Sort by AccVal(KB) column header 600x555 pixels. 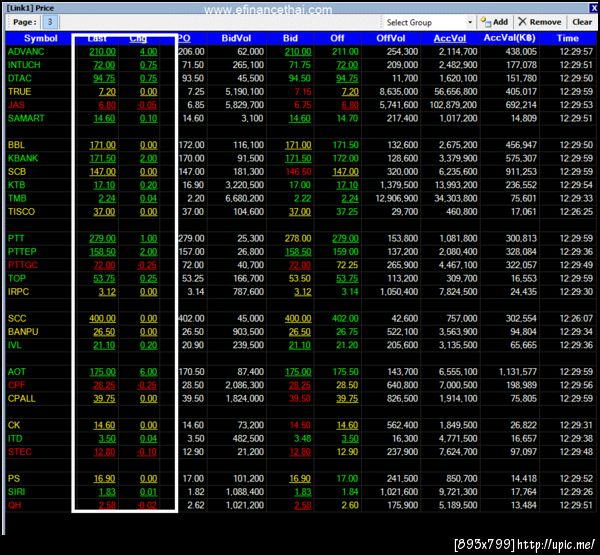pos(509,38)
